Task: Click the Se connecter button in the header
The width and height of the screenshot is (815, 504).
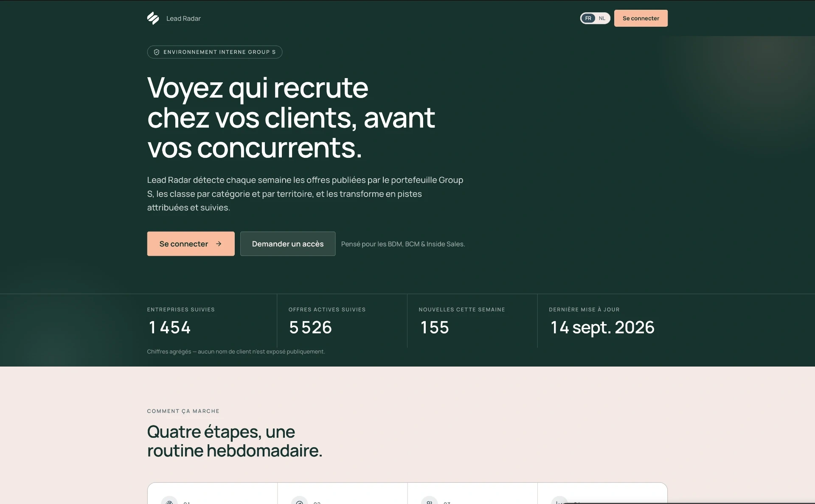Action: [x=641, y=18]
